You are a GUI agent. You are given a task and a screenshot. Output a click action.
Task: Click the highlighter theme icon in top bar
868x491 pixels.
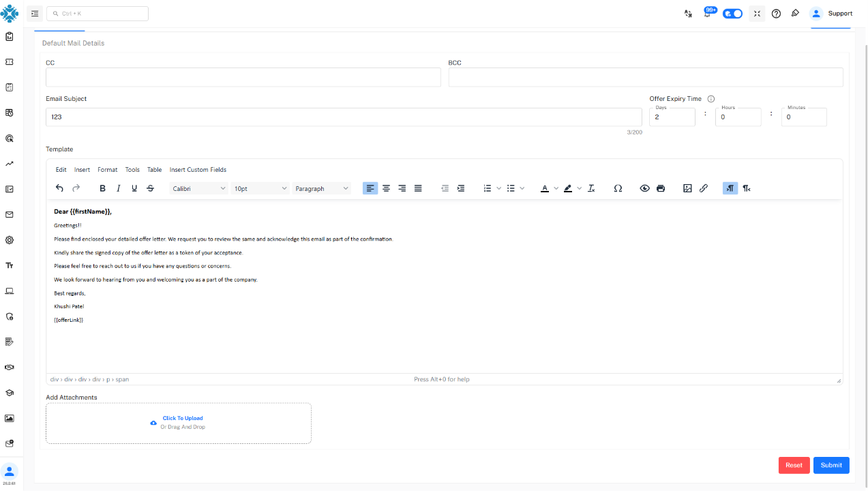click(x=795, y=14)
